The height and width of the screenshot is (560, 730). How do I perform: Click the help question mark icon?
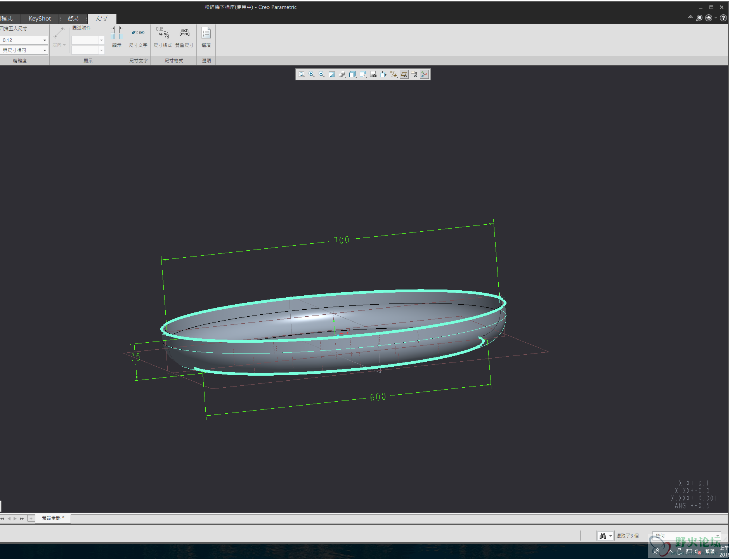click(723, 18)
